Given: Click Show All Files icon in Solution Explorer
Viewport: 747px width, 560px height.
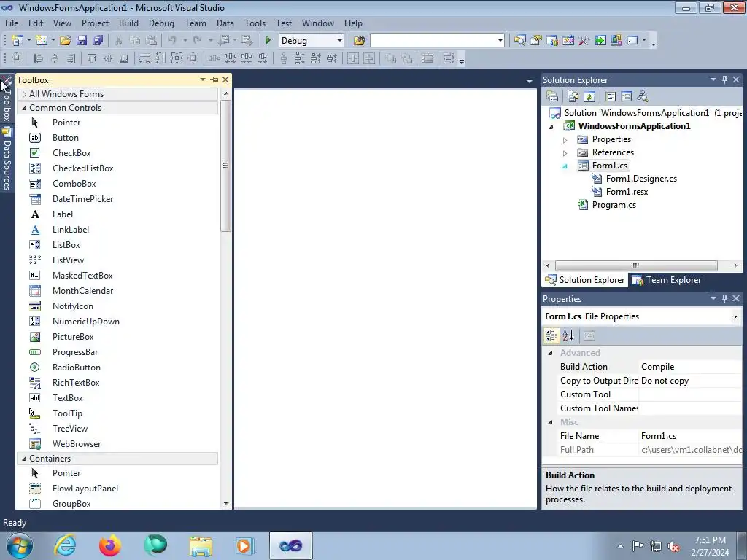Looking at the screenshot, I should click(x=573, y=97).
